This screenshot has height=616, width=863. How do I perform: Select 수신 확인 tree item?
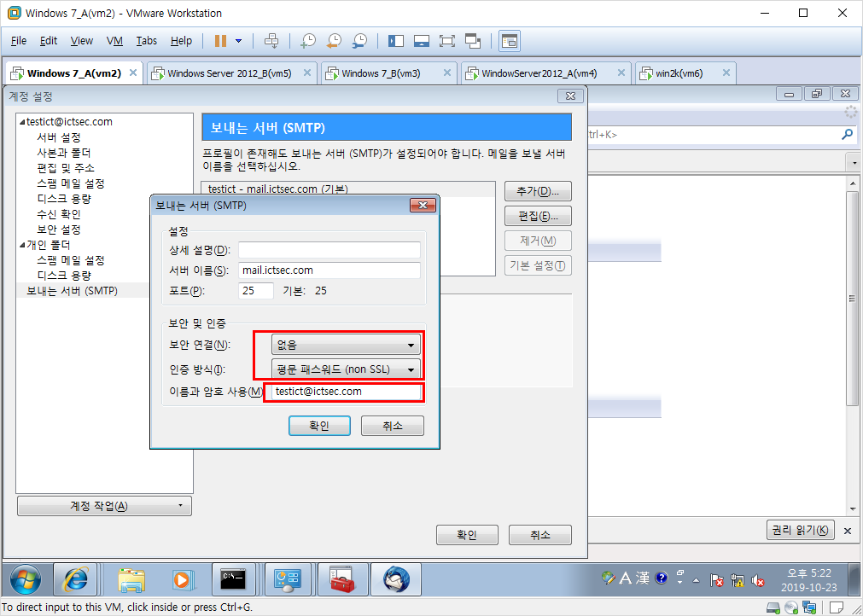pos(59,214)
